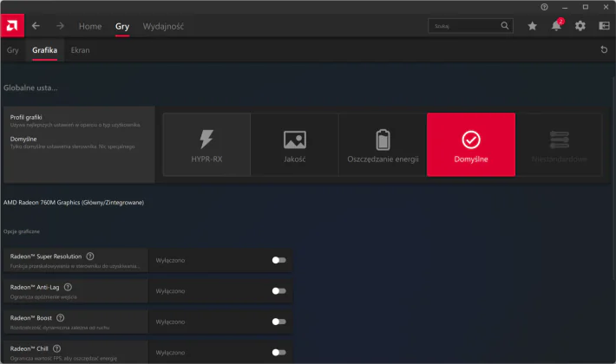Go forward with the right arrow
This screenshot has height=364, width=616.
(60, 26)
